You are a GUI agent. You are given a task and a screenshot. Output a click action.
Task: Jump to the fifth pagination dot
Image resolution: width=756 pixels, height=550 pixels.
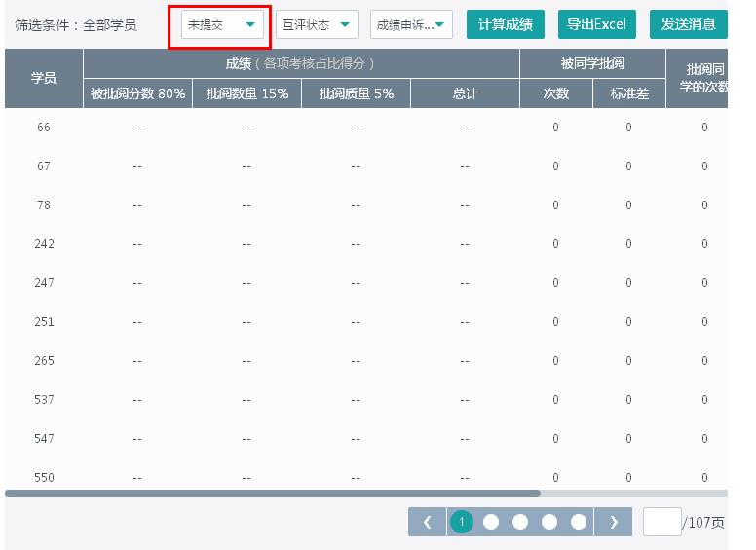click(x=579, y=523)
